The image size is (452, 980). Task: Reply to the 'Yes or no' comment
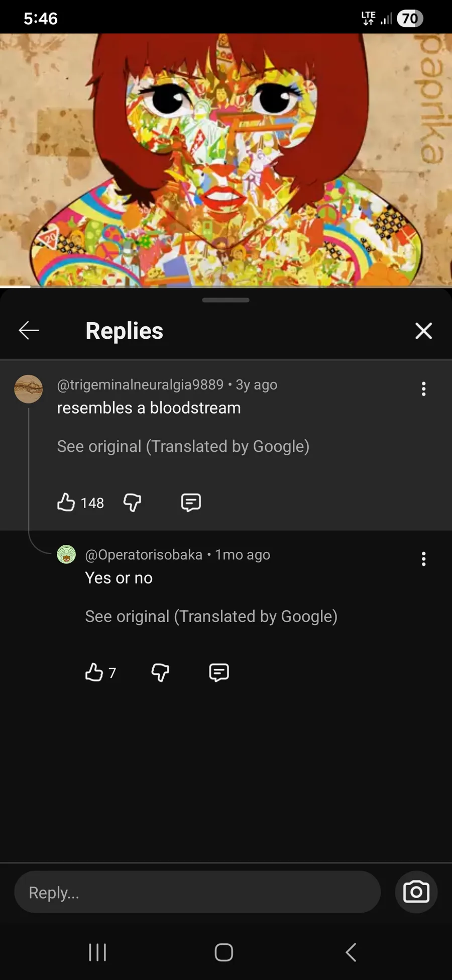(x=219, y=672)
